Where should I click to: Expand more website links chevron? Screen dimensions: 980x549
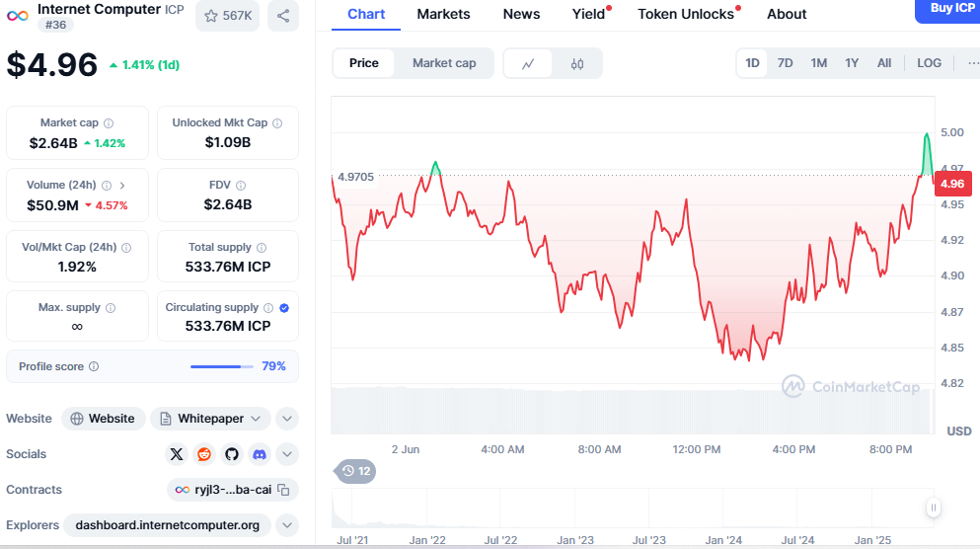pos(287,419)
